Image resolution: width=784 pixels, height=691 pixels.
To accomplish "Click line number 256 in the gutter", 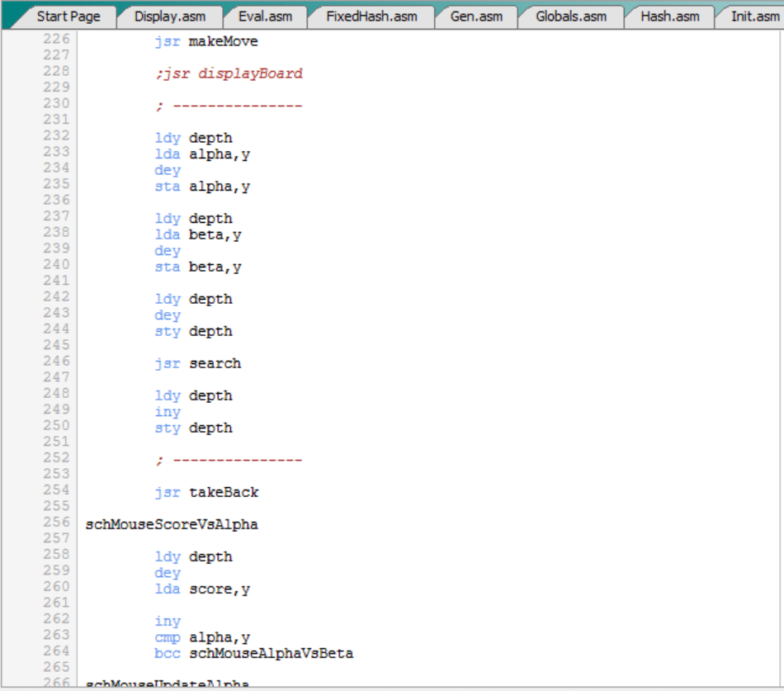I will pyautogui.click(x=56, y=522).
